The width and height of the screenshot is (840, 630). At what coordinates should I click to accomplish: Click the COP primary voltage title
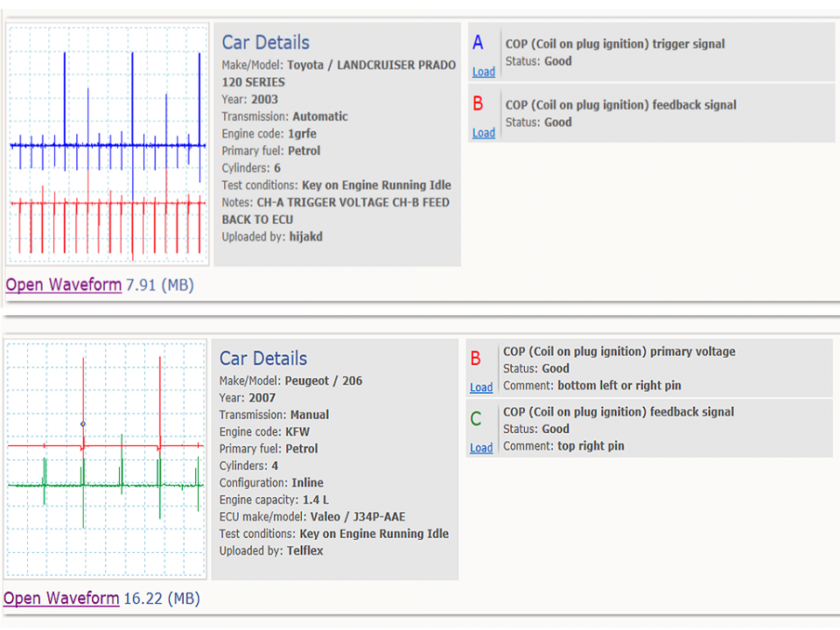click(619, 352)
